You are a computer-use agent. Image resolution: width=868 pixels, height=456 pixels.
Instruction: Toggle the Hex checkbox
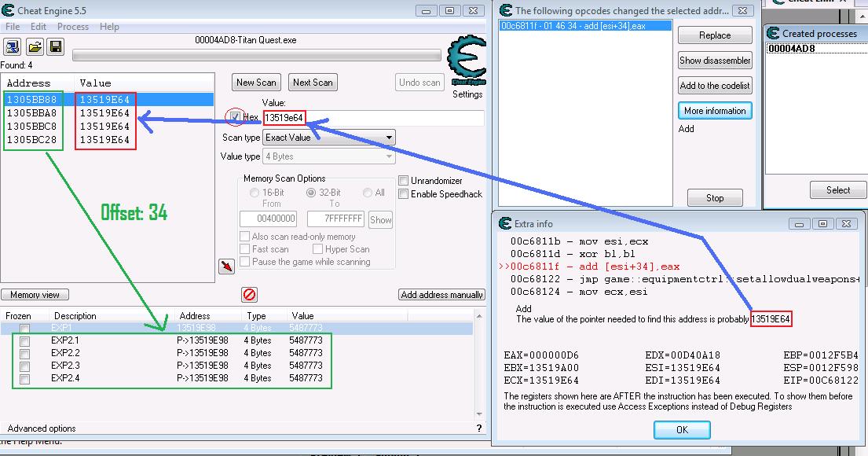click(235, 118)
